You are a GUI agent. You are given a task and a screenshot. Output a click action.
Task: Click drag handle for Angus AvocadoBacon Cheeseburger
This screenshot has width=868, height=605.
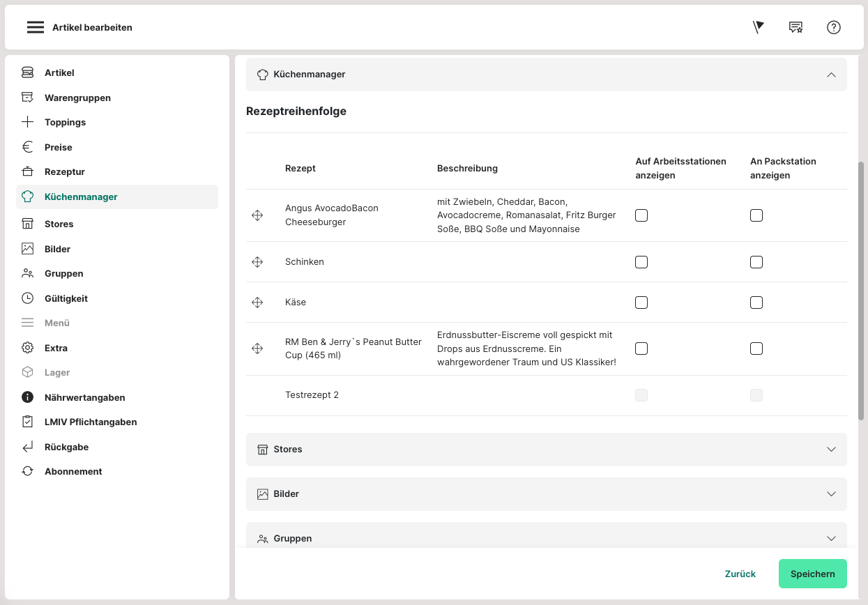[x=257, y=215]
